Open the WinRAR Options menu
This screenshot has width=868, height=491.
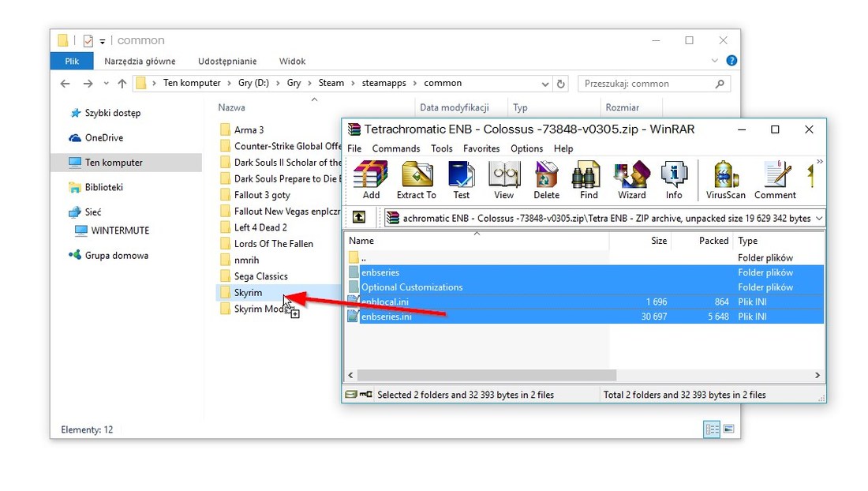526,148
